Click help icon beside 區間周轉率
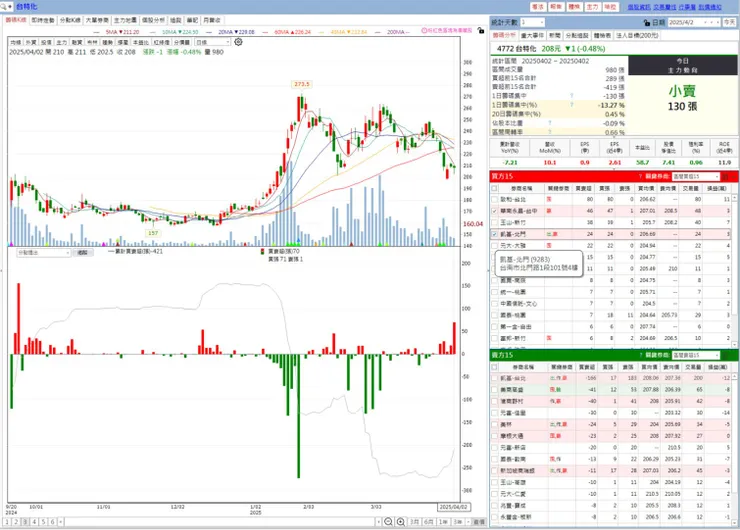The width and height of the screenshot is (740, 530). click(x=549, y=132)
